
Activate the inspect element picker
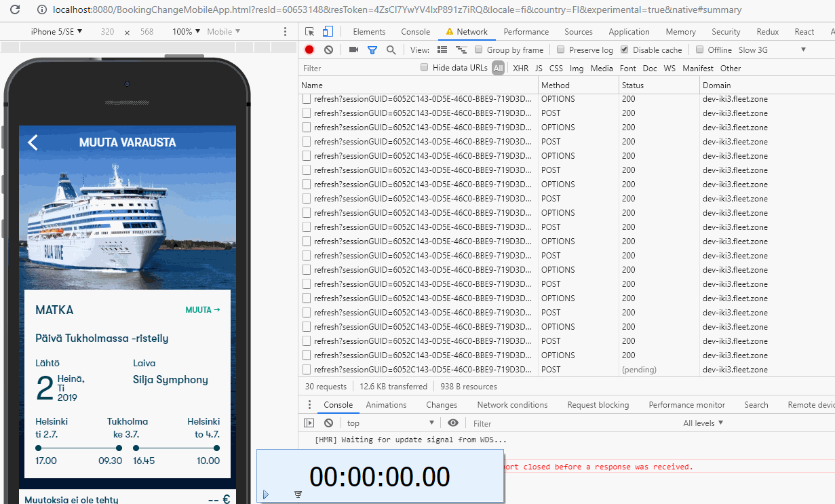[310, 32]
